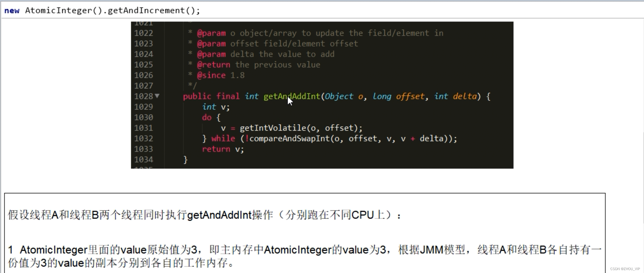The height and width of the screenshot is (273, 644).
Task: Click line number 1031 in gutter
Action: tap(144, 128)
